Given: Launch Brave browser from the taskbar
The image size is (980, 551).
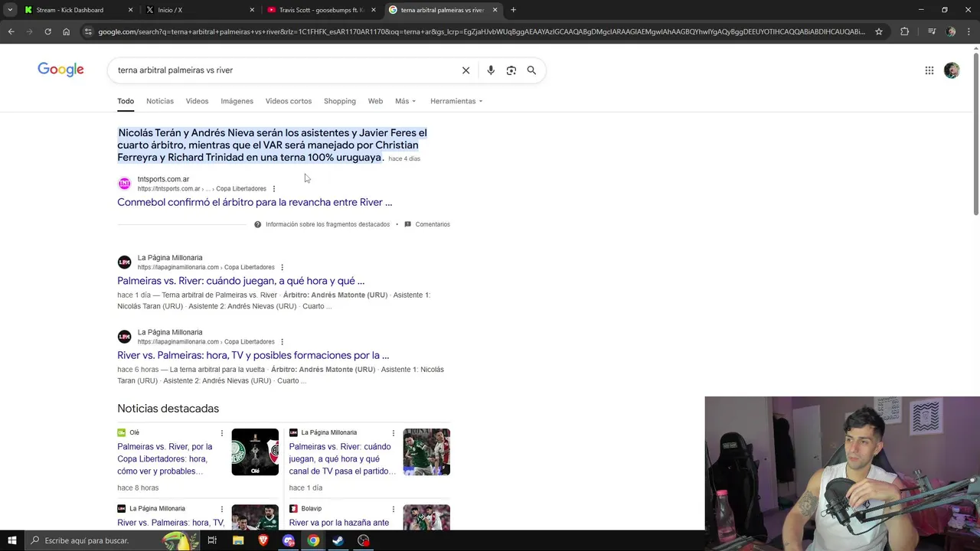Looking at the screenshot, I should (x=263, y=540).
